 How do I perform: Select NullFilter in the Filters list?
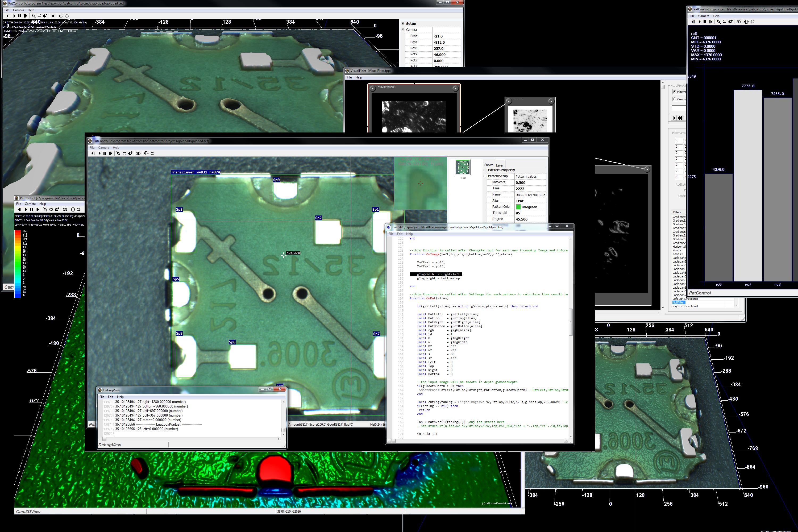coord(679,302)
